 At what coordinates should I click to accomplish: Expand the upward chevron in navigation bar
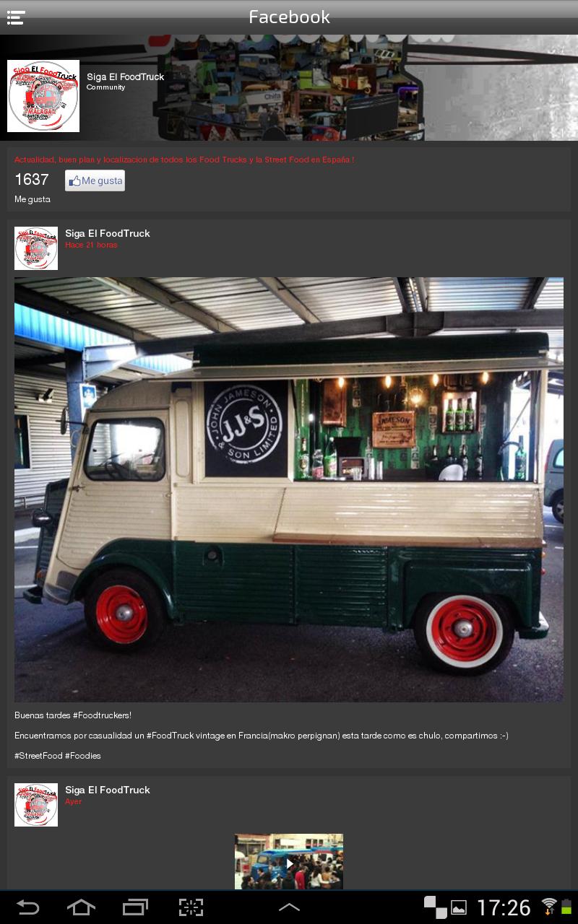point(289,907)
